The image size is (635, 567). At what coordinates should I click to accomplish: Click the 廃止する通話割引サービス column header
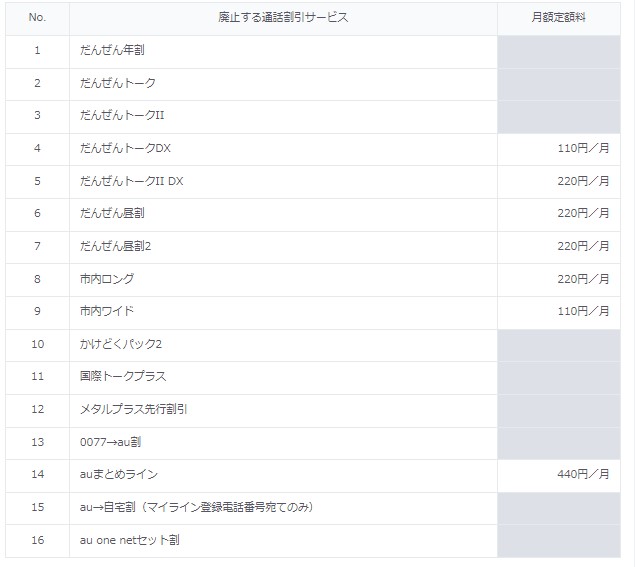click(283, 17)
